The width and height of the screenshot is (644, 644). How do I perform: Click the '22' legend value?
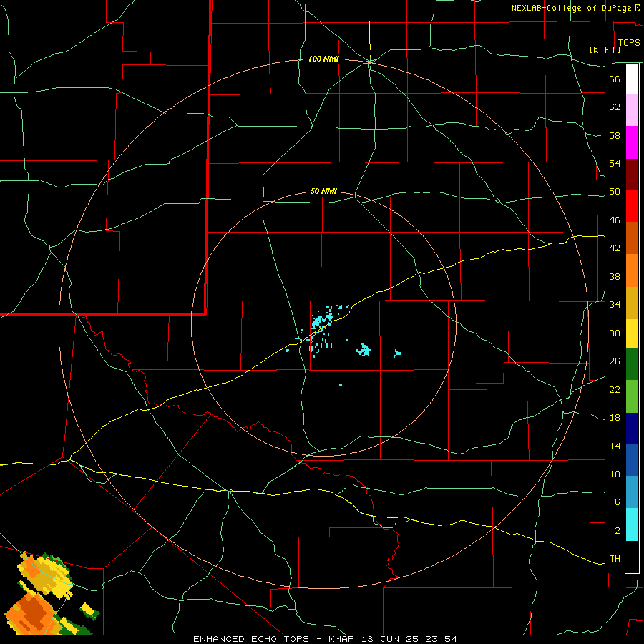click(615, 389)
